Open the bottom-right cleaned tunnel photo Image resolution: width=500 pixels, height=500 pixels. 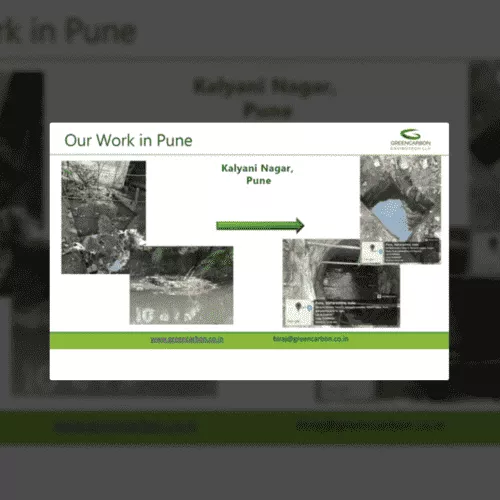point(341,283)
